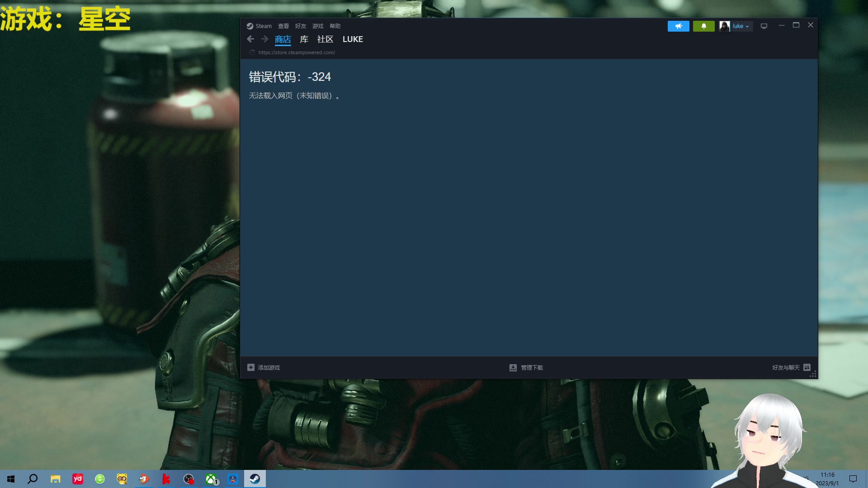Screen dimensions: 868x488
Task: Click the 无法载入网页 error message
Action: coord(294,96)
